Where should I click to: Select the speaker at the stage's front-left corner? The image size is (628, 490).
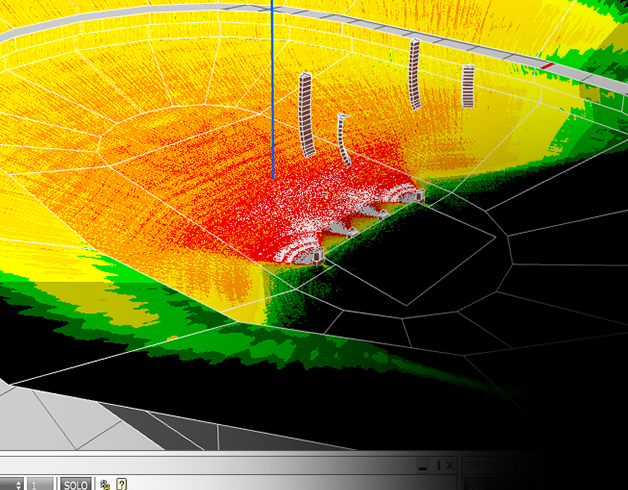tap(317, 256)
